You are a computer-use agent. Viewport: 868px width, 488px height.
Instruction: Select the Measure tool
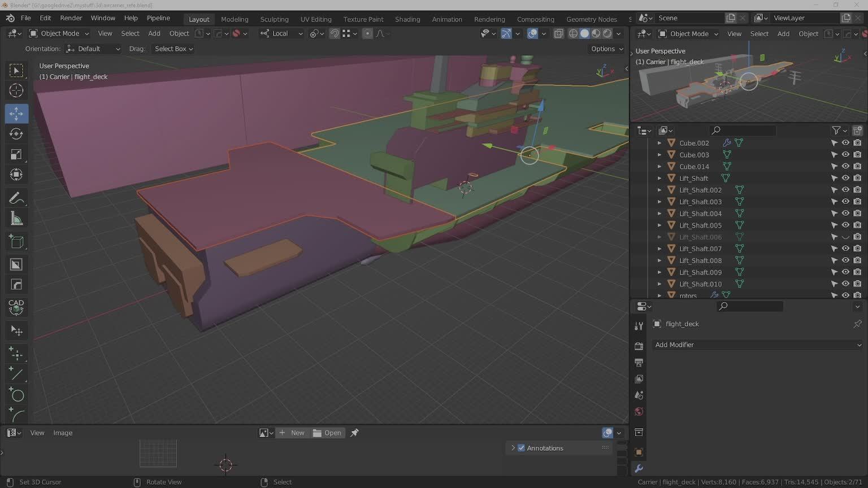16,219
